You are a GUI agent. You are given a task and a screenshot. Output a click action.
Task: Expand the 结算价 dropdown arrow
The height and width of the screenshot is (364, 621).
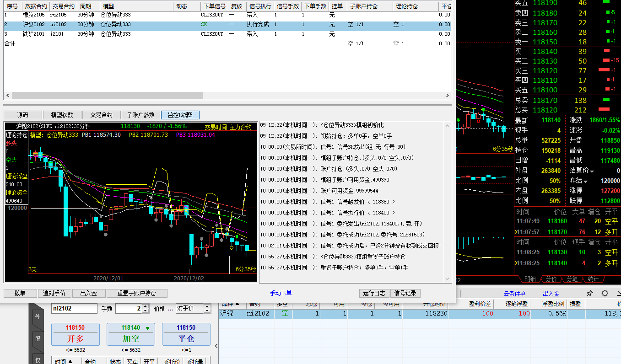pos(592,171)
